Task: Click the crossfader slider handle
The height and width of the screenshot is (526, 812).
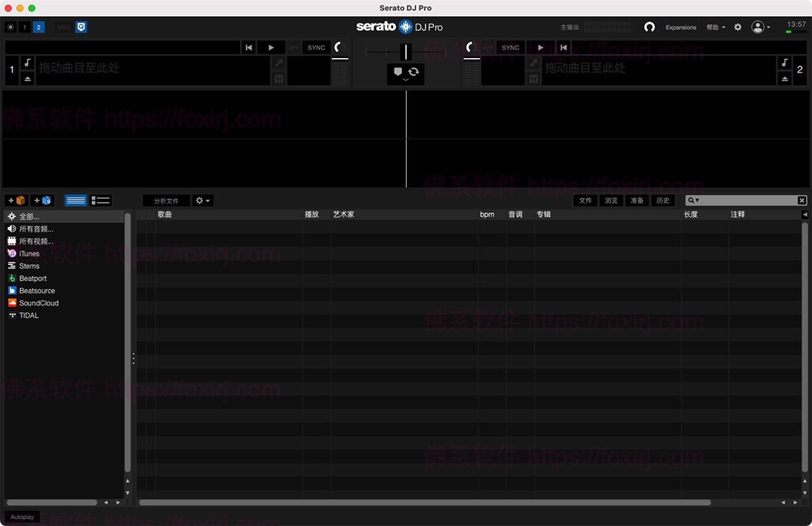Action: pyautogui.click(x=405, y=52)
